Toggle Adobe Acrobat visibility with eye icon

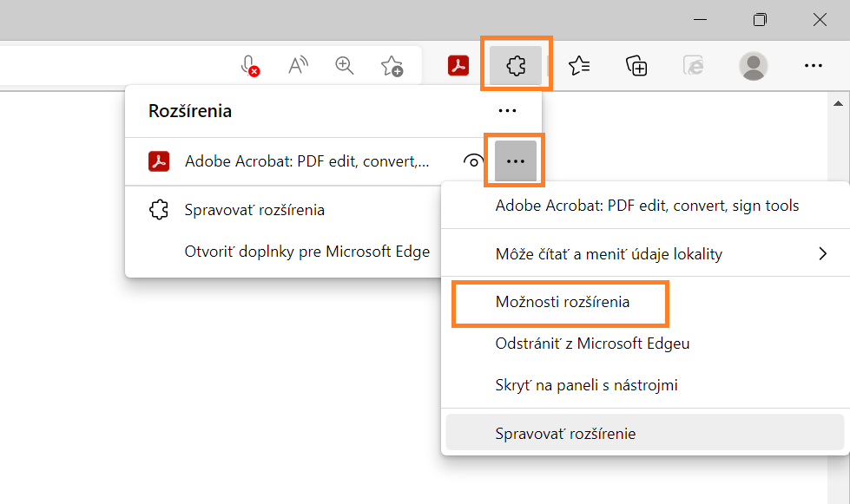473,160
